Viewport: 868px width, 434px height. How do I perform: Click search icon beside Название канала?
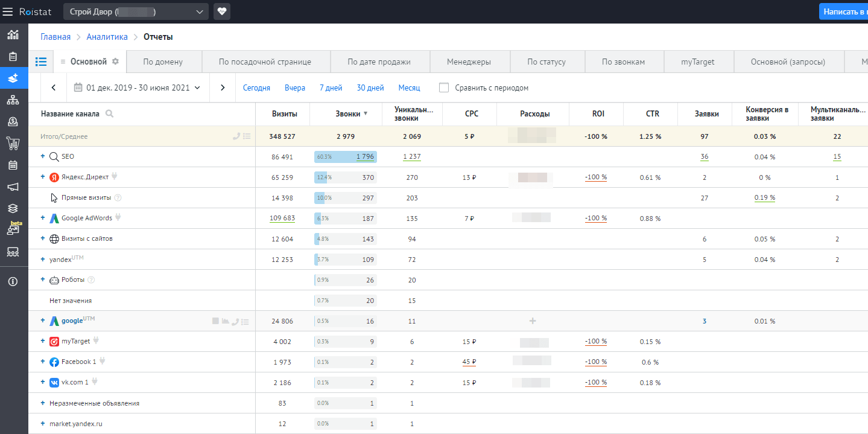[x=109, y=113]
